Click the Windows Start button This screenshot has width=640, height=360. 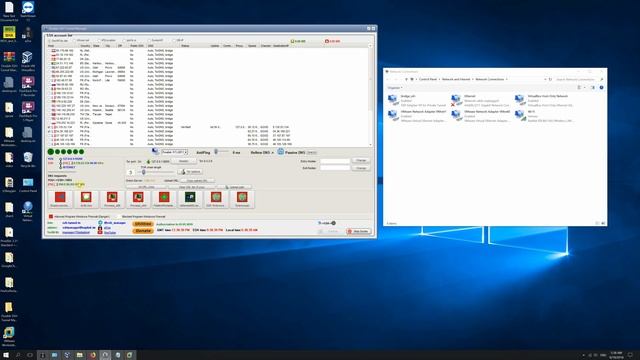click(6, 355)
